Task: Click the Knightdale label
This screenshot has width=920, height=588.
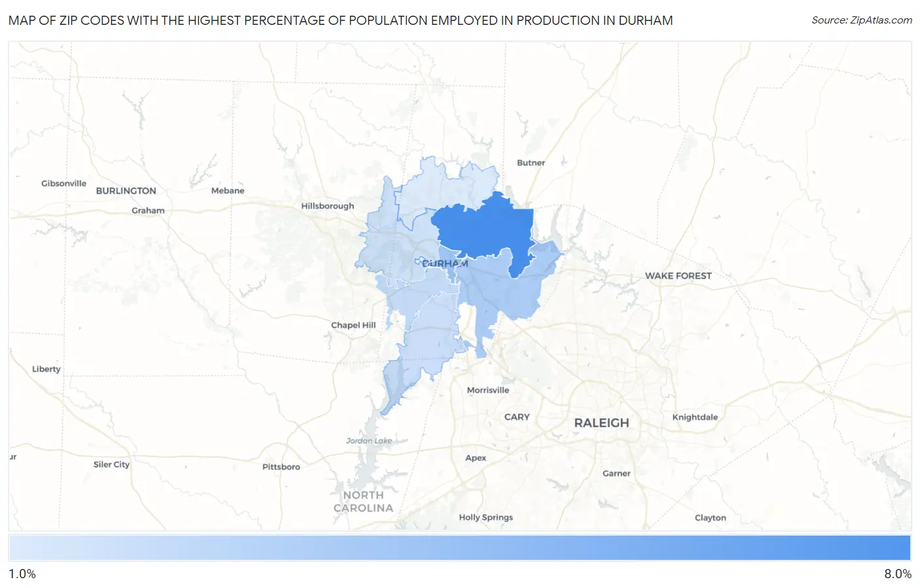Action: pyautogui.click(x=695, y=417)
